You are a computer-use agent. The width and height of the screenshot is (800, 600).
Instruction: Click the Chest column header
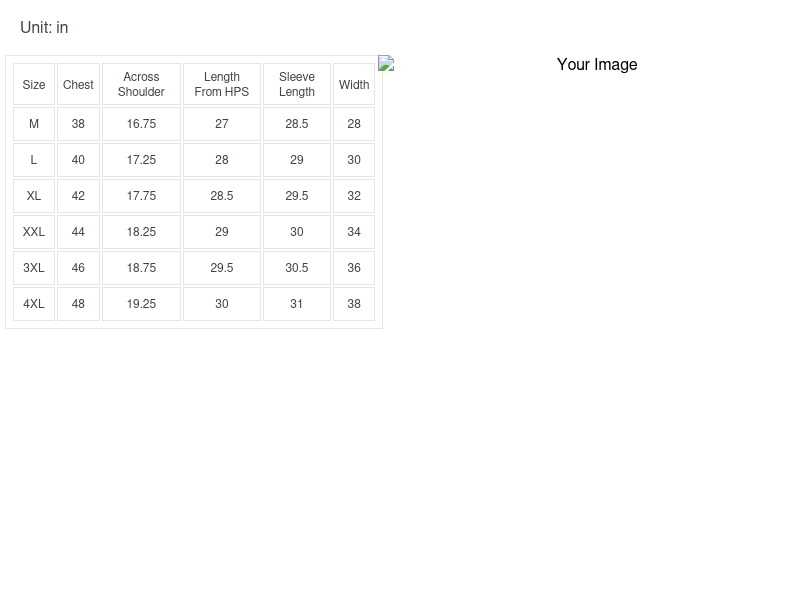coord(78,85)
